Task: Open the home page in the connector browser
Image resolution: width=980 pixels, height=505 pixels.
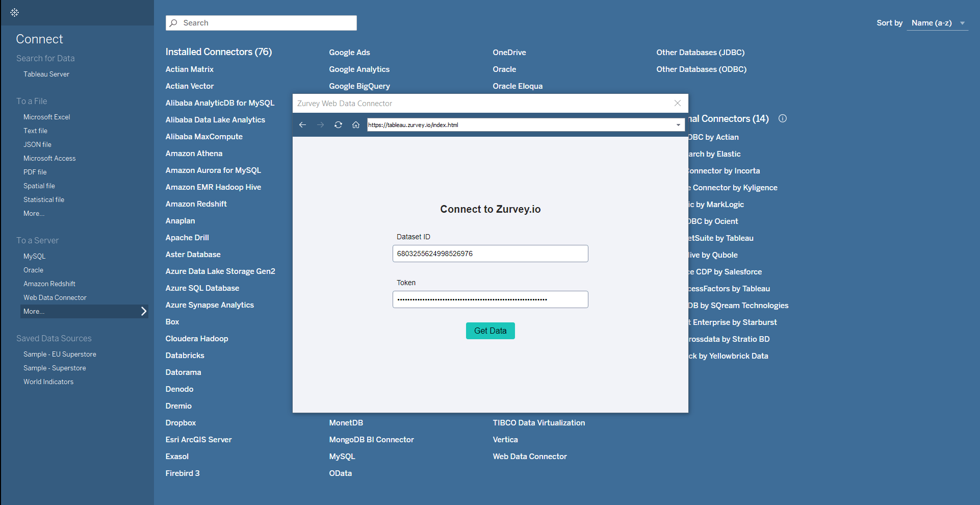Action: click(x=356, y=125)
